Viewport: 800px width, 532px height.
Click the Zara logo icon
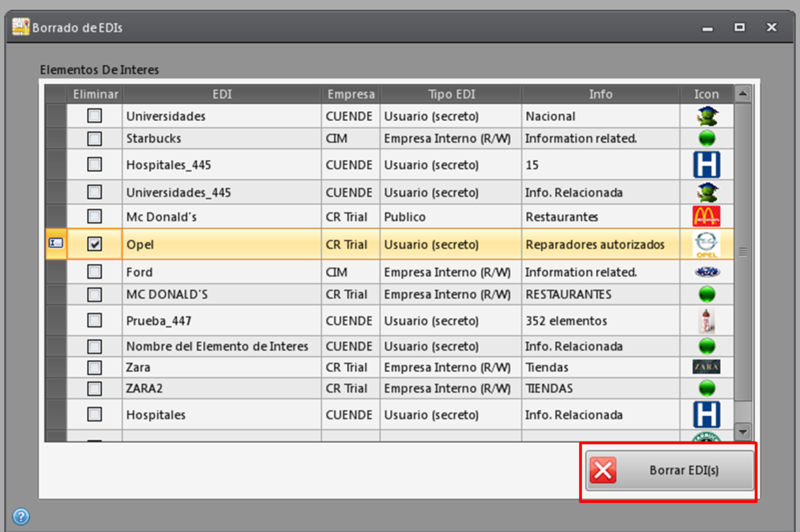pyautogui.click(x=706, y=367)
